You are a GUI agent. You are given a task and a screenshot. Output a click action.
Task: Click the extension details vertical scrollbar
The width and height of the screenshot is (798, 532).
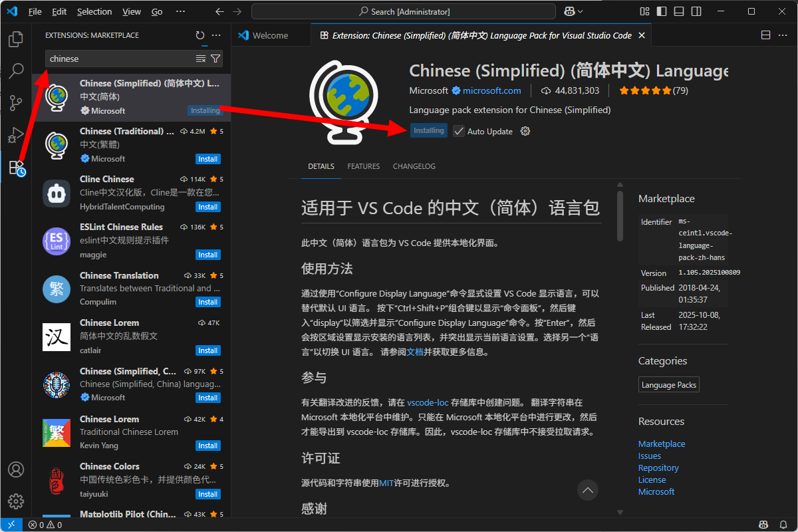620,213
